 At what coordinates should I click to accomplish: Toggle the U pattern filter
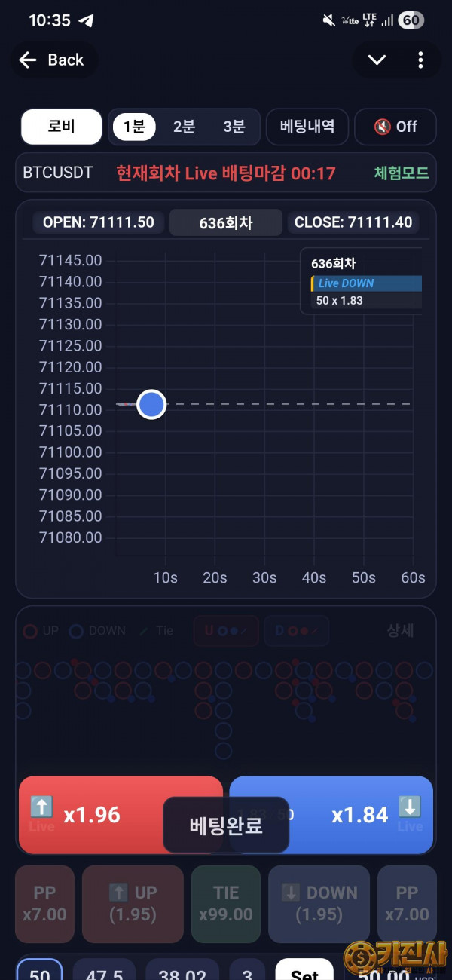(225, 631)
